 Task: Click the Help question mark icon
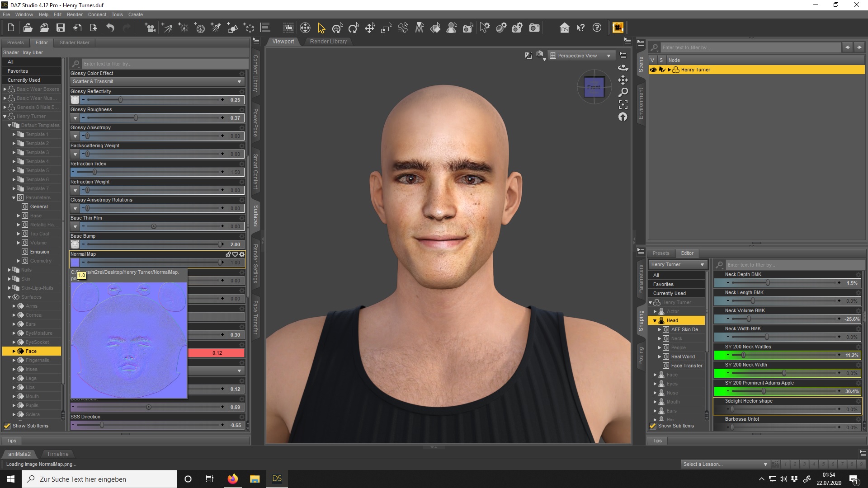coord(597,28)
